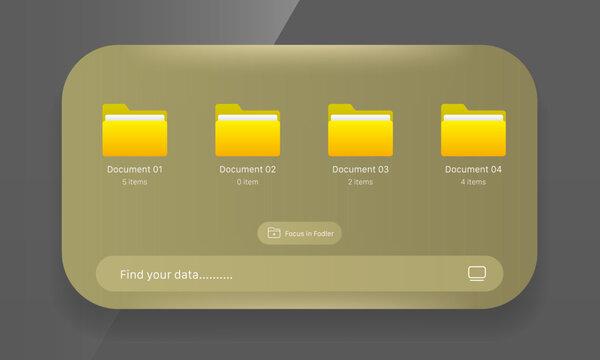Open the Document 04 folder icon
This screenshot has width=600, height=360.
point(473,130)
